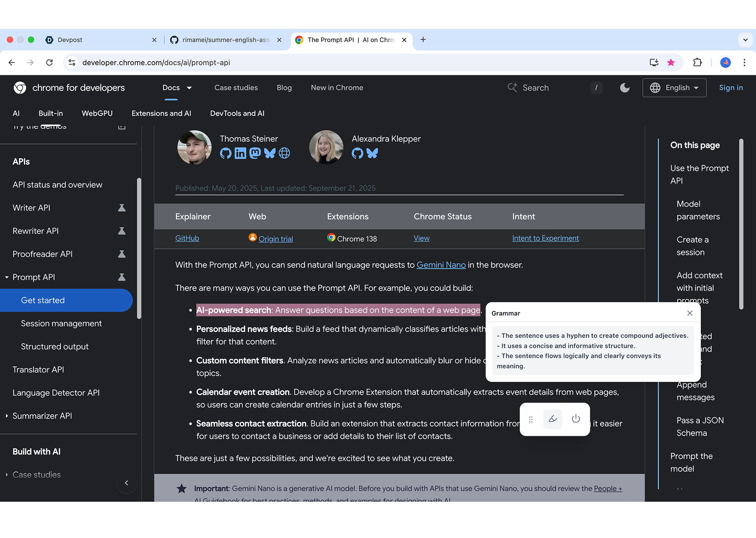Viewport: 756px width, 538px height.
Task: Open Structured output in the sidebar
Action: coord(55,347)
